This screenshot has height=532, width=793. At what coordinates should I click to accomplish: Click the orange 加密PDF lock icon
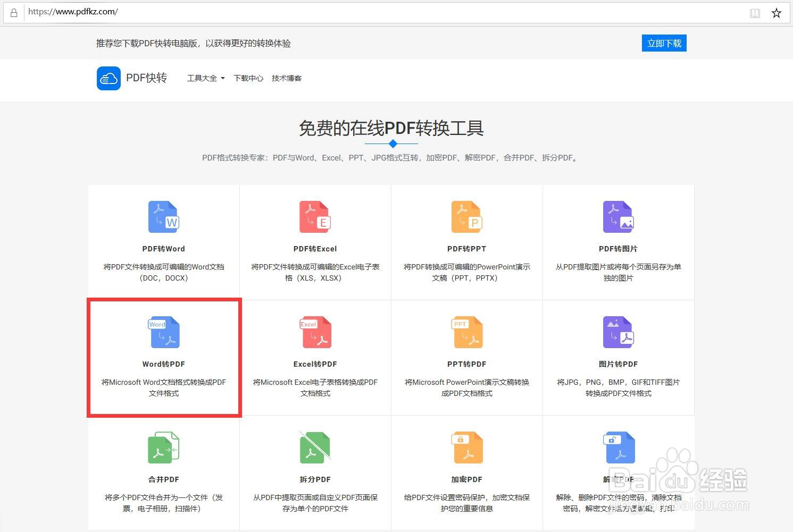467,447
